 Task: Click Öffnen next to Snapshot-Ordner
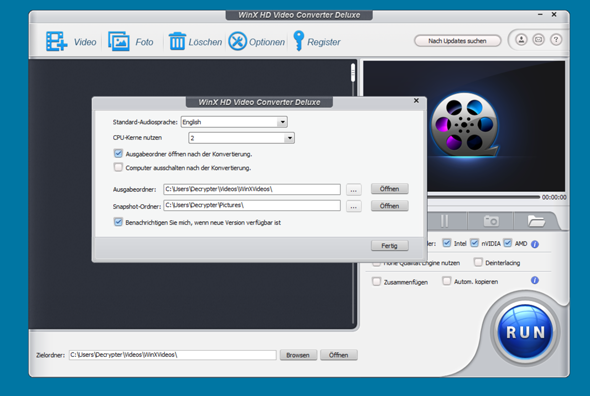[389, 206]
